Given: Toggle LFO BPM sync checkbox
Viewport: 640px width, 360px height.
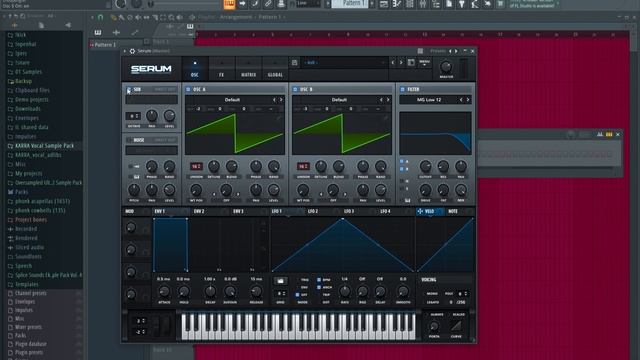Looking at the screenshot, I should coord(319,280).
